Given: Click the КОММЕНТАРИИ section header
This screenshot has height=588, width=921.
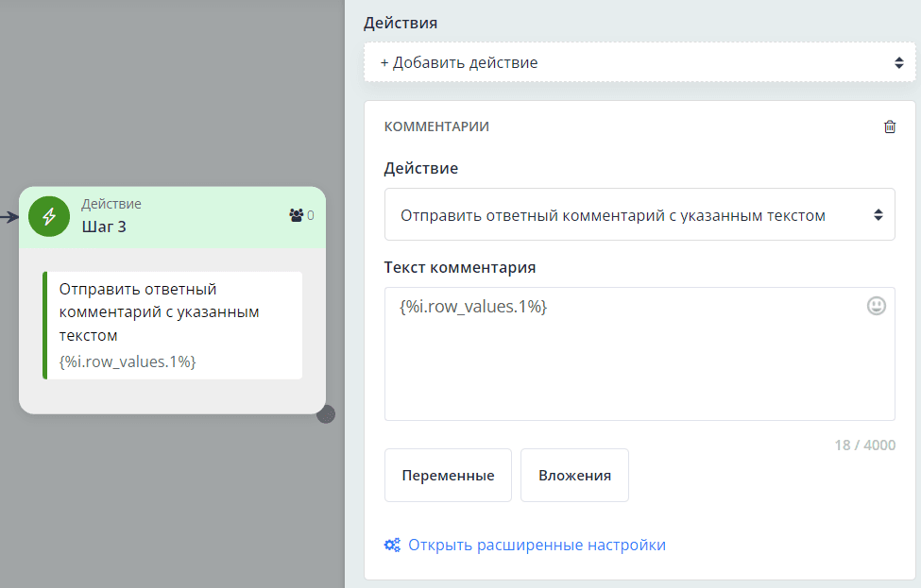Looking at the screenshot, I should click(436, 126).
